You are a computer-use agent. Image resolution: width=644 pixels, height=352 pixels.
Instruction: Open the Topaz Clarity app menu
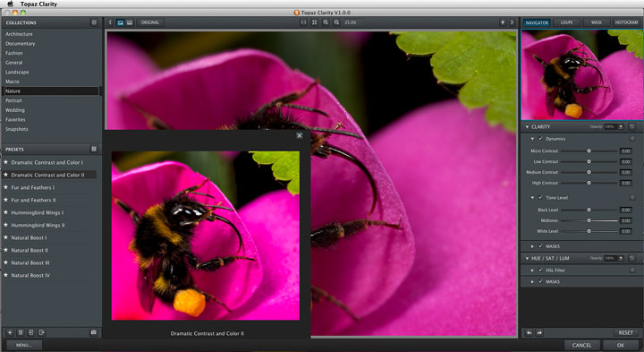[39, 4]
